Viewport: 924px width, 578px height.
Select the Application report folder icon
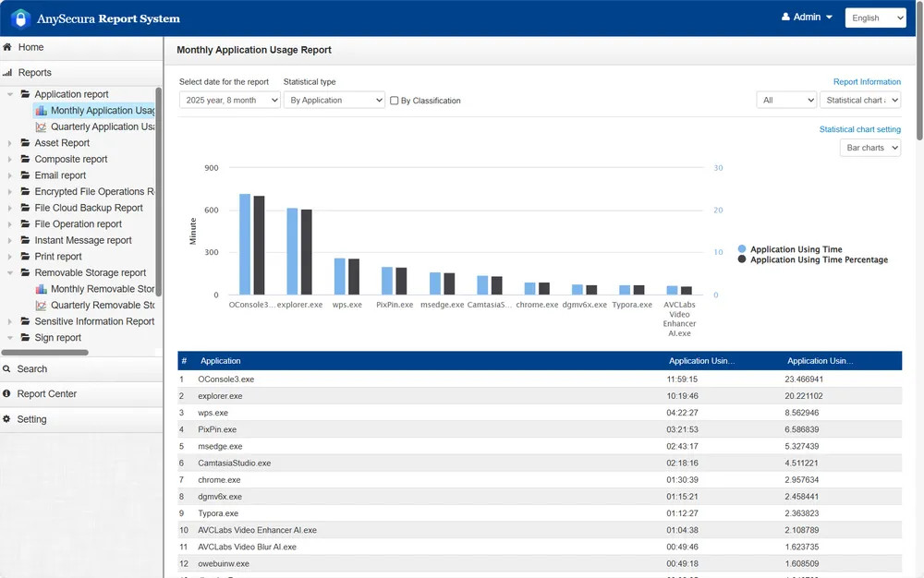pos(25,94)
